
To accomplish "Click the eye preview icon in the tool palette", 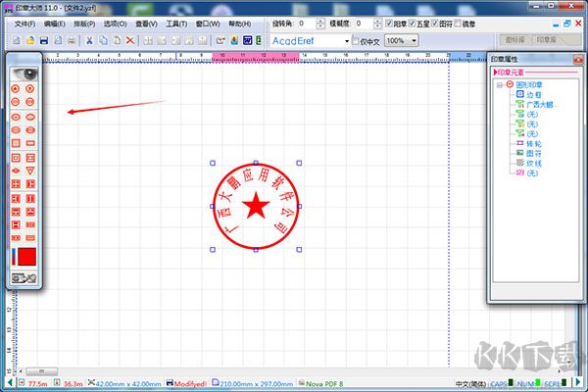I will click(24, 73).
